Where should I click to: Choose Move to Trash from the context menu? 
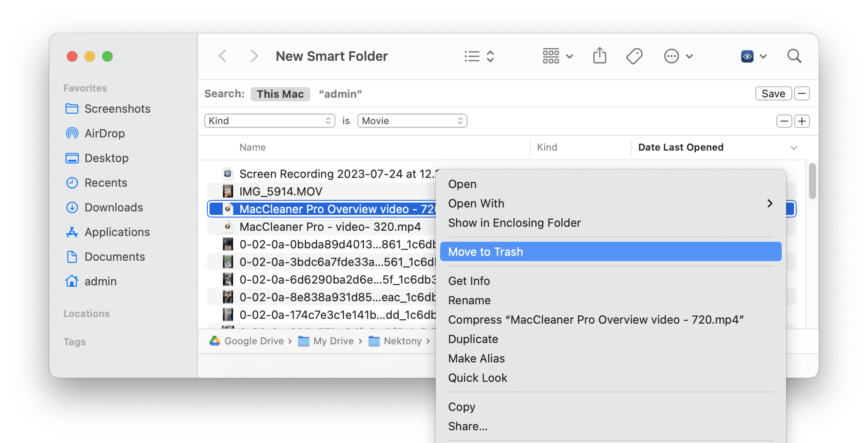(485, 251)
